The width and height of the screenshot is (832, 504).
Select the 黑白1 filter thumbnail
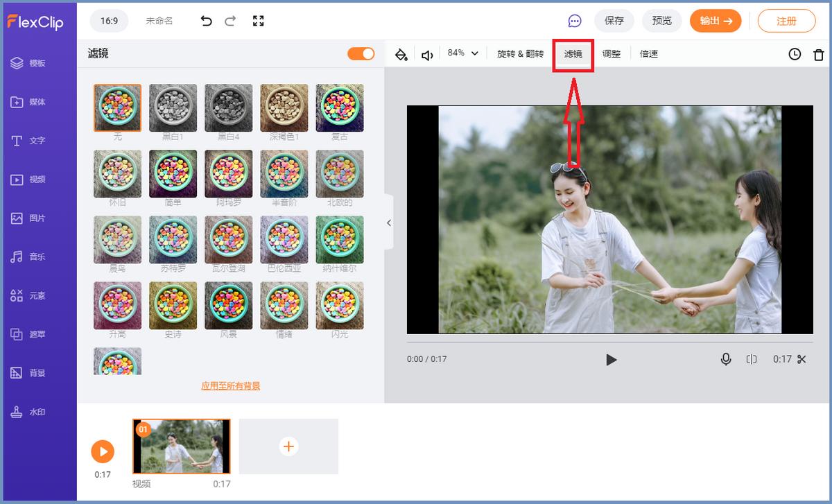173,108
